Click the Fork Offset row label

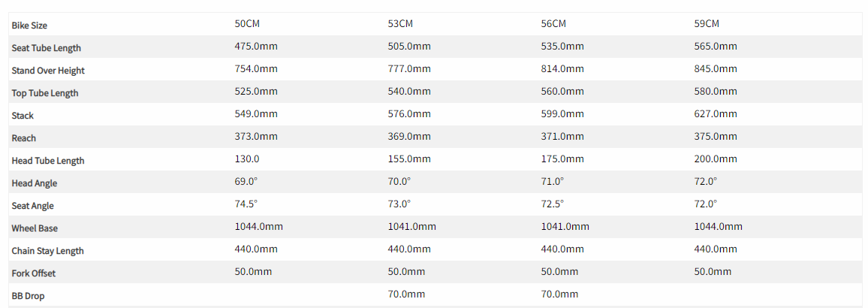(34, 273)
